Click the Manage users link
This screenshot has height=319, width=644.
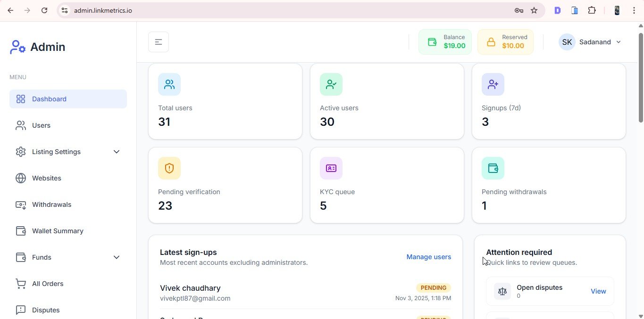[x=428, y=257]
